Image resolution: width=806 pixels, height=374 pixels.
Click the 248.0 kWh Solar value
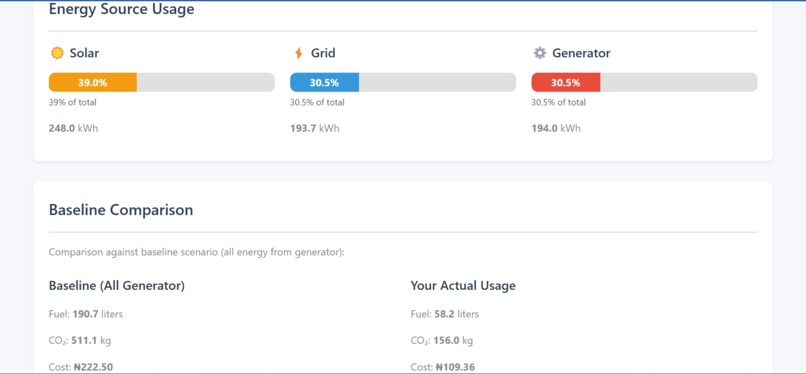73,128
